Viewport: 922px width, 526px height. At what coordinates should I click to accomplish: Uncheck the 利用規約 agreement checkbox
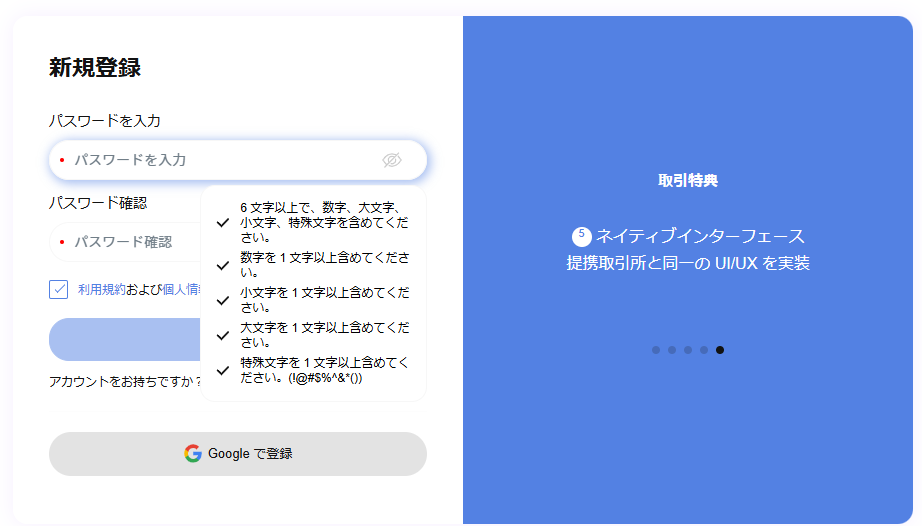58,289
